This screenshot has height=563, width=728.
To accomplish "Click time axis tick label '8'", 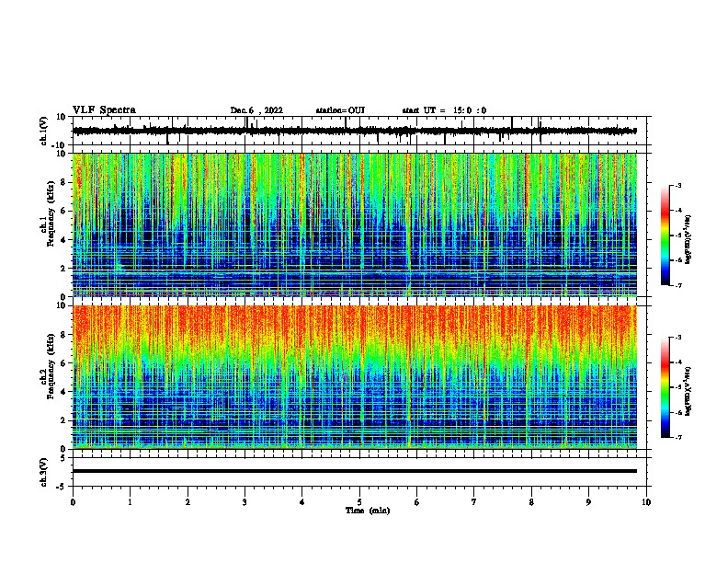I will (x=531, y=502).
